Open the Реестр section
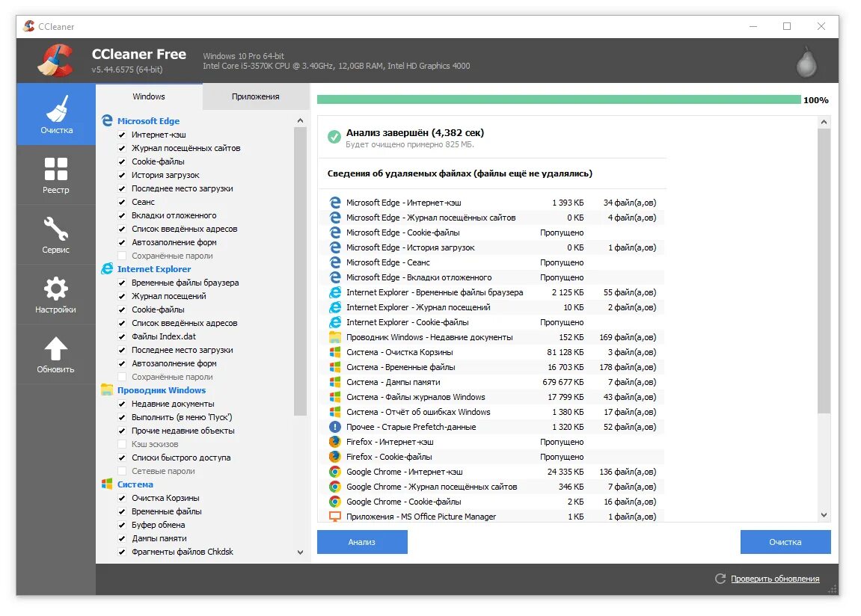The image size is (861, 616). coord(56,176)
